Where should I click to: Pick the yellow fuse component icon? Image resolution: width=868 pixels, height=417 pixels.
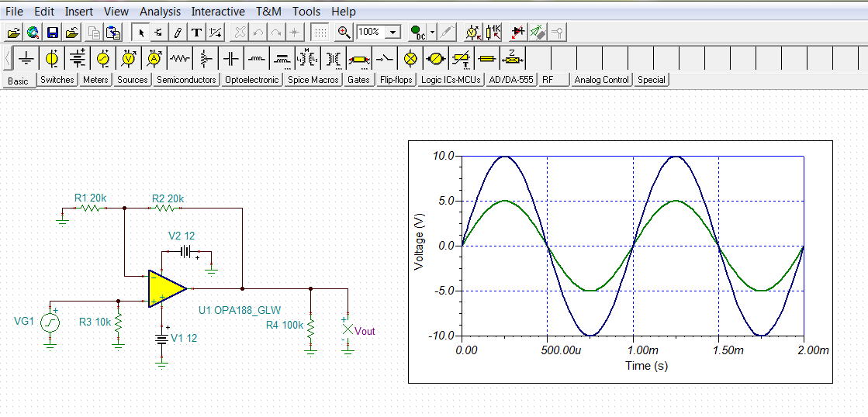tap(487, 58)
